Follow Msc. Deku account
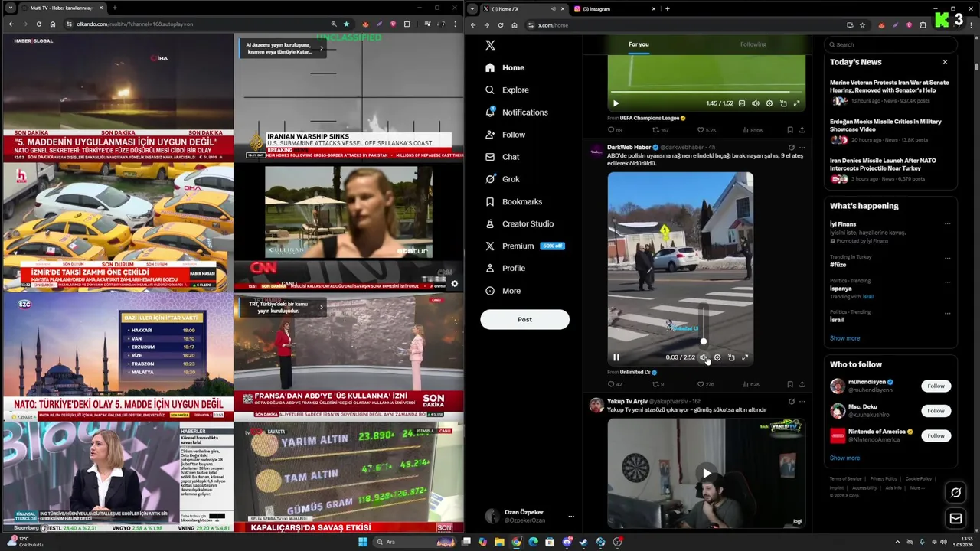Screen dimensions: 980x551 coord(936,411)
